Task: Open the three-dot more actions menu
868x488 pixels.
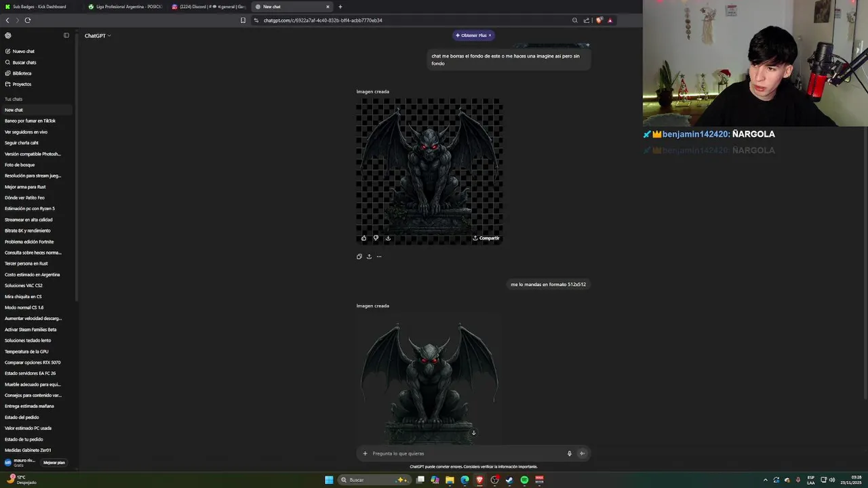Action: (378, 256)
